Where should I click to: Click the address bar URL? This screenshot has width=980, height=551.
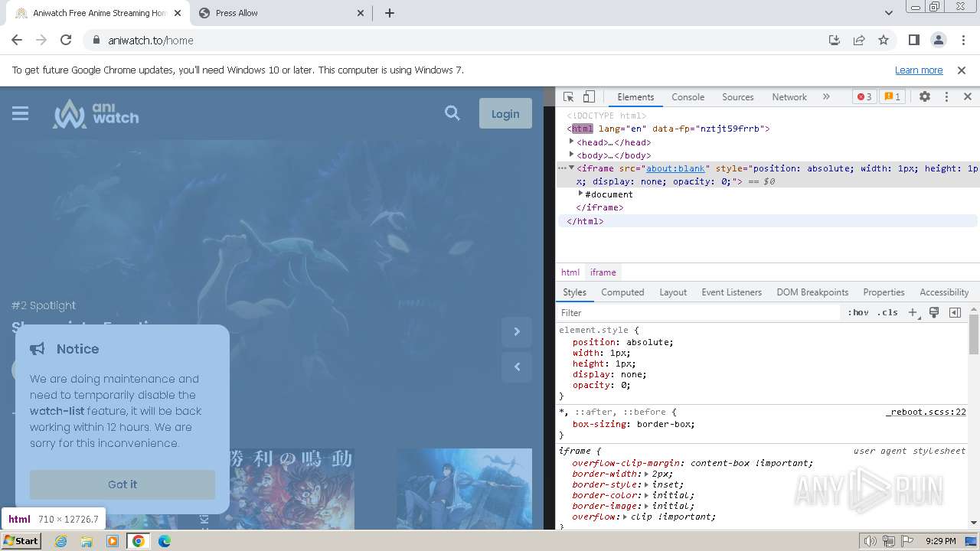151,41
